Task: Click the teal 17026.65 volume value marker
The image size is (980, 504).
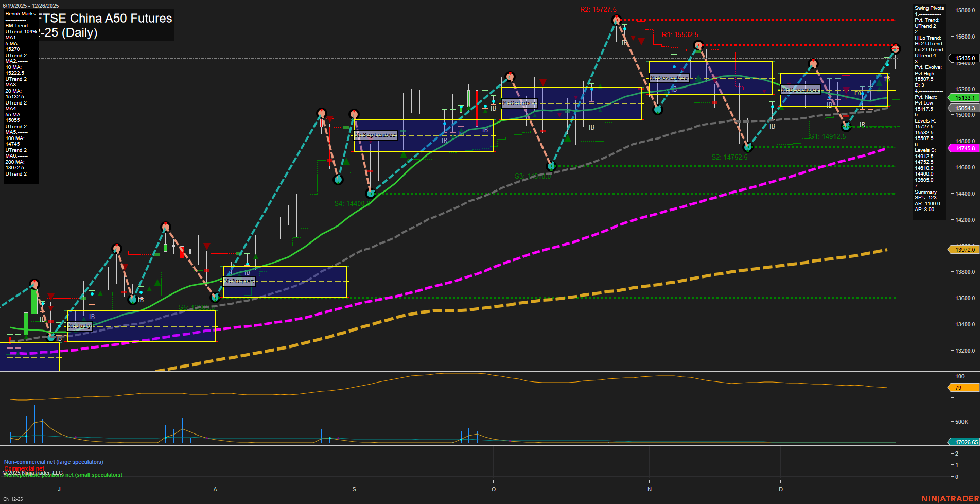Action: 964,442
